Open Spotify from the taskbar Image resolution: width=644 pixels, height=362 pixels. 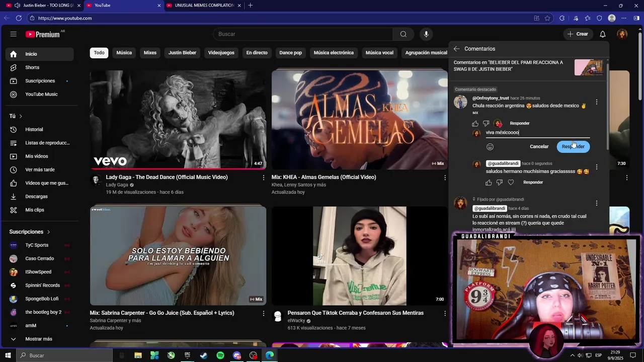(220, 355)
